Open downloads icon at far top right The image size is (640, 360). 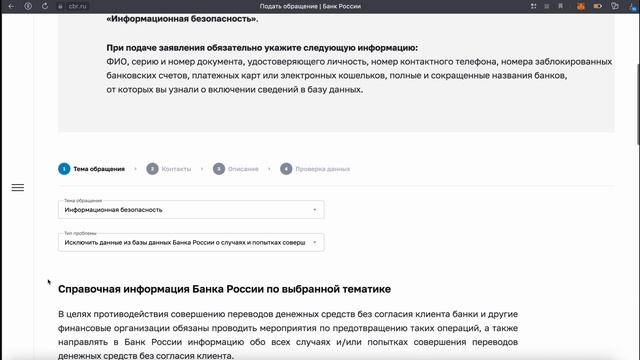click(633, 6)
